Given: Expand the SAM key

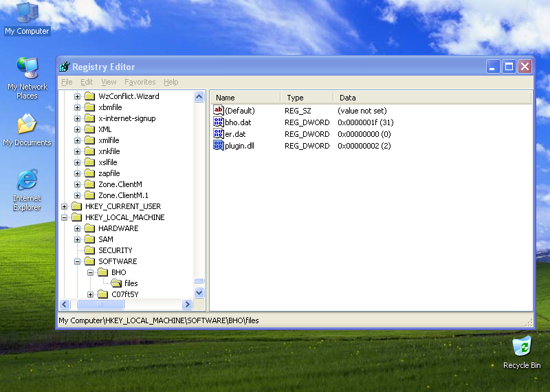Looking at the screenshot, I should pyautogui.click(x=77, y=239).
